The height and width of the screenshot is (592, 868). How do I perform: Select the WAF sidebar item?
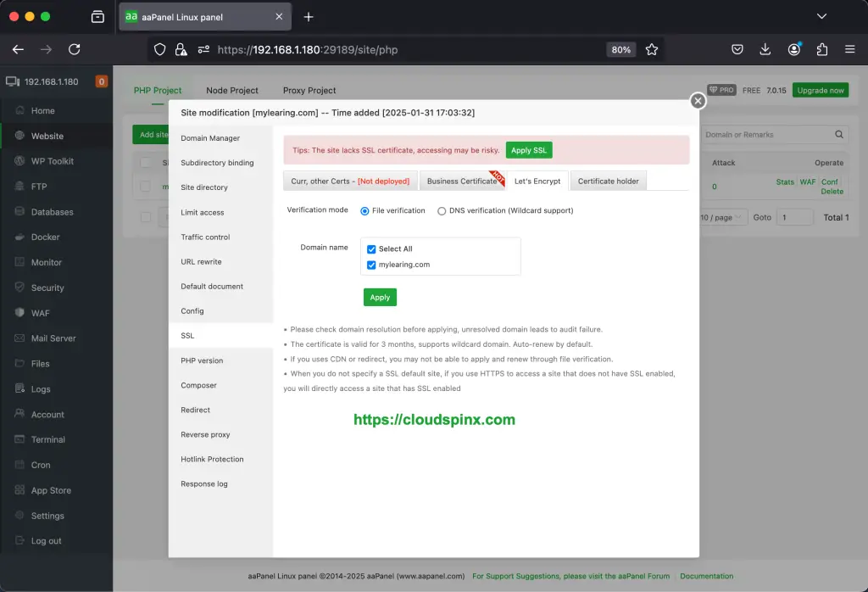40,313
